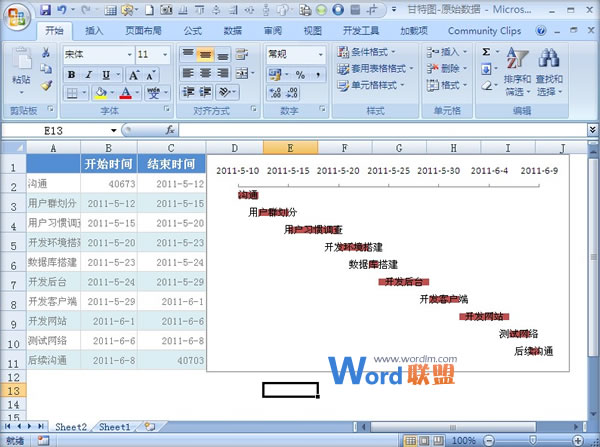Align text to top of cell
This screenshot has height=447, width=600.
(188, 55)
